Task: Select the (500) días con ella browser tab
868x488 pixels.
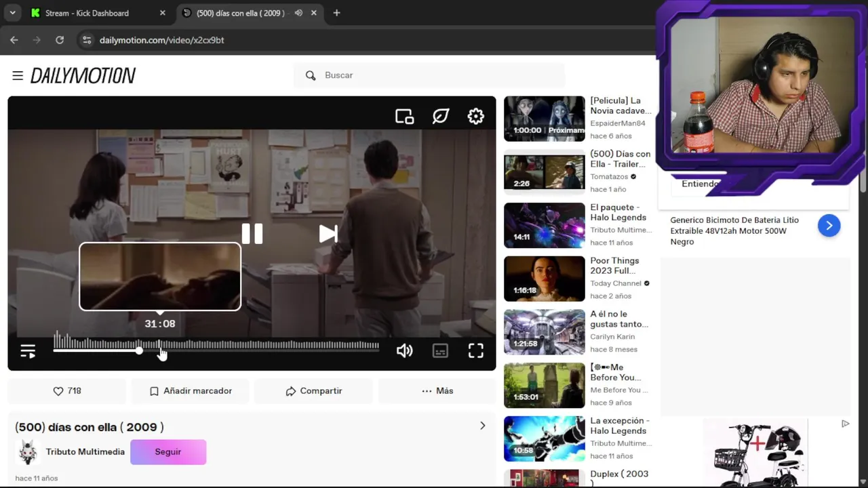Action: point(241,13)
